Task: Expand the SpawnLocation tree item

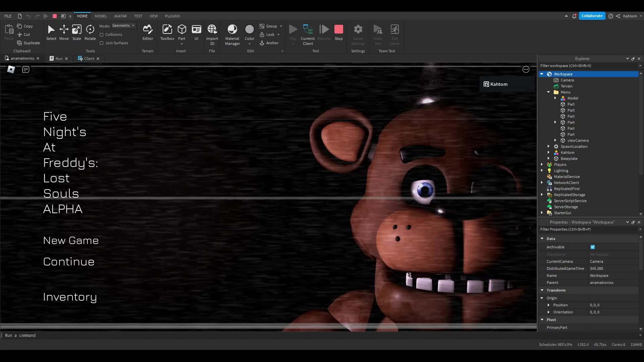Action: point(549,146)
